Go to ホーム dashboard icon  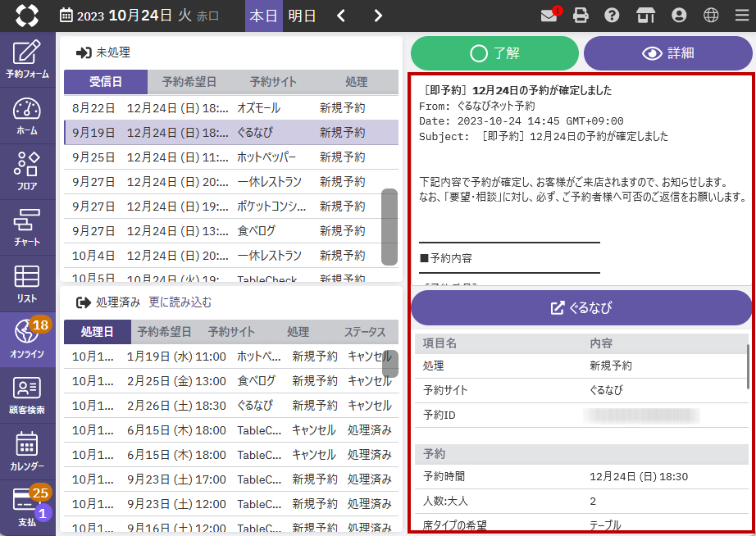(x=27, y=116)
